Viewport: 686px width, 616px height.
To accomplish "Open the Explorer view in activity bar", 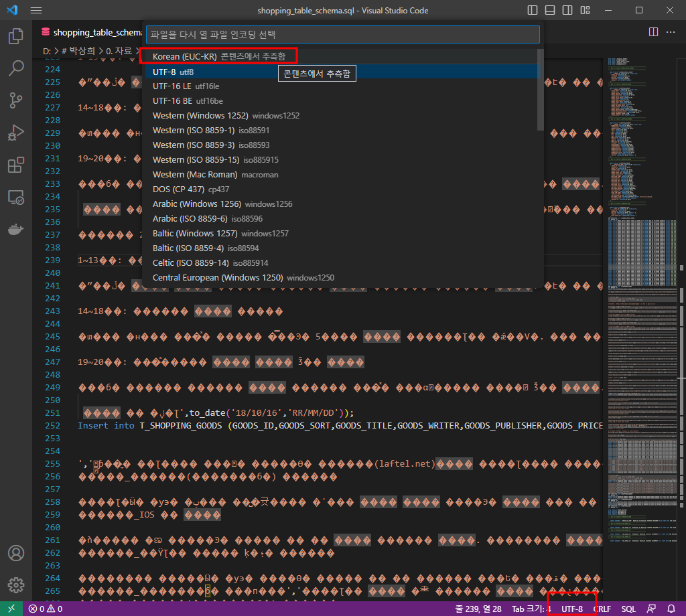I will pyautogui.click(x=16, y=36).
